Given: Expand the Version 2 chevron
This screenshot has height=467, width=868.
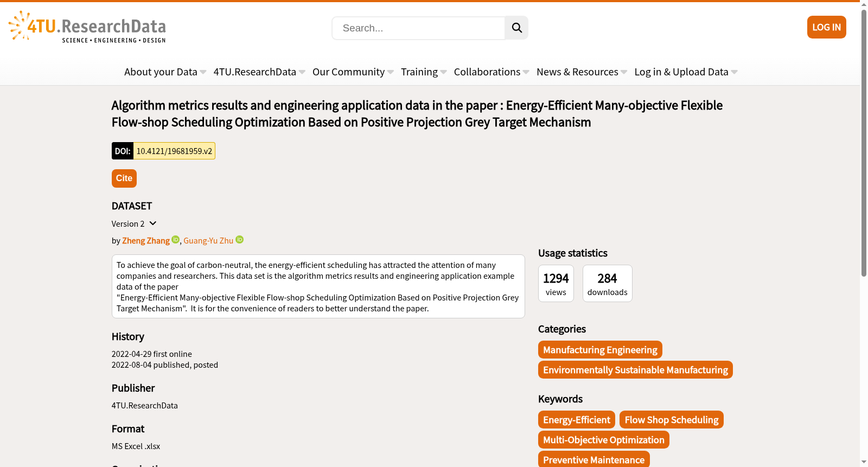Looking at the screenshot, I should pyautogui.click(x=153, y=223).
